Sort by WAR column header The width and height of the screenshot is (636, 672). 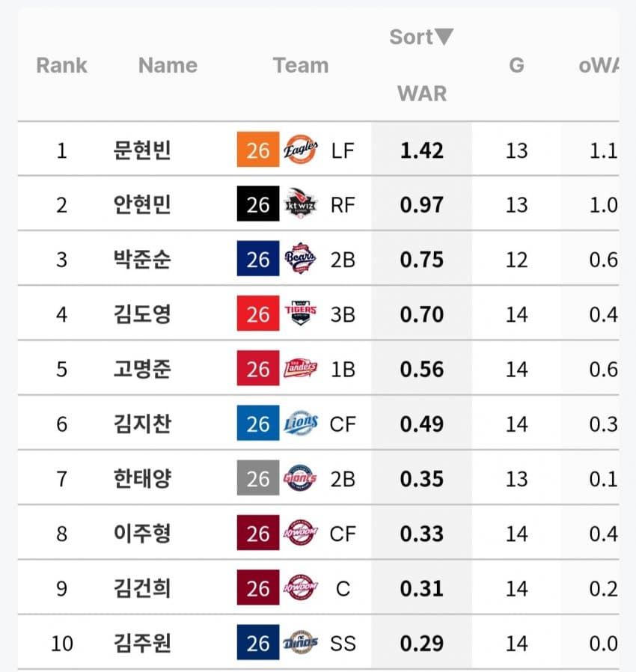click(421, 94)
